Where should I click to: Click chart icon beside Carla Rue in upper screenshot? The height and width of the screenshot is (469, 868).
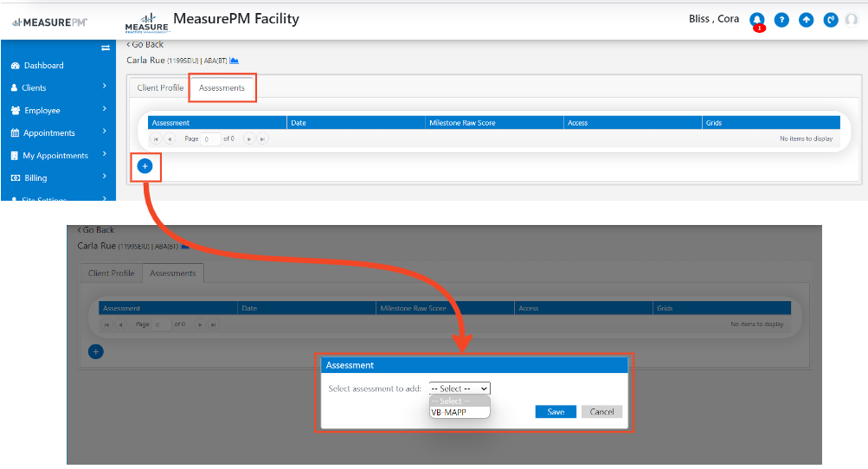pyautogui.click(x=235, y=61)
